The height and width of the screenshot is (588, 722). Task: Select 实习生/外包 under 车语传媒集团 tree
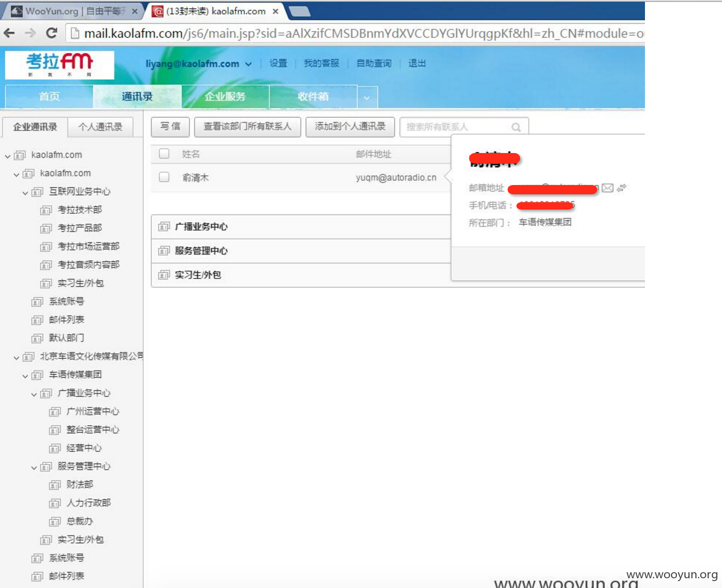80,539
